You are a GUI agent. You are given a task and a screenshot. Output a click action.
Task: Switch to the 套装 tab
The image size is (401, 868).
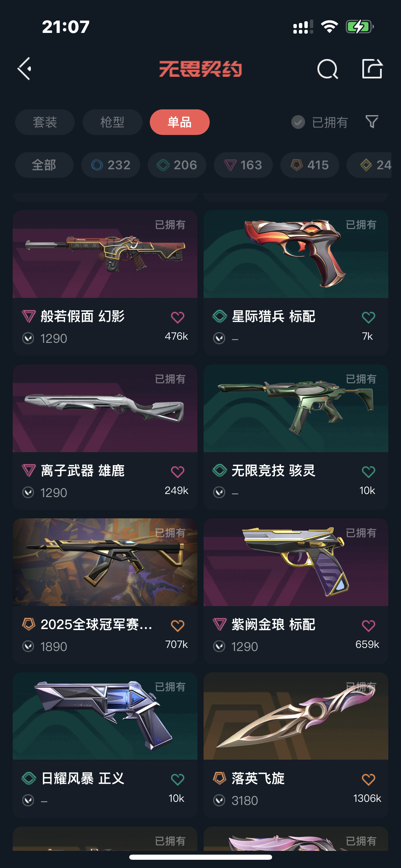45,122
